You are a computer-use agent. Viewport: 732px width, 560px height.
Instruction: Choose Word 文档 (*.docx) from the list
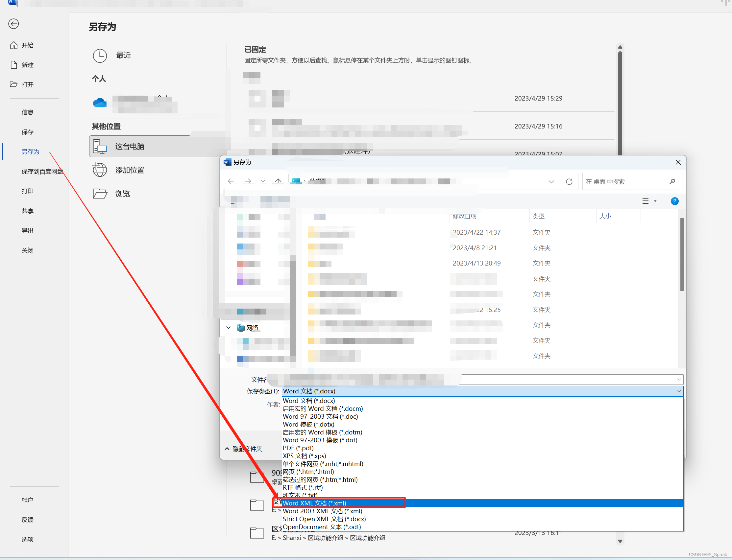482,401
